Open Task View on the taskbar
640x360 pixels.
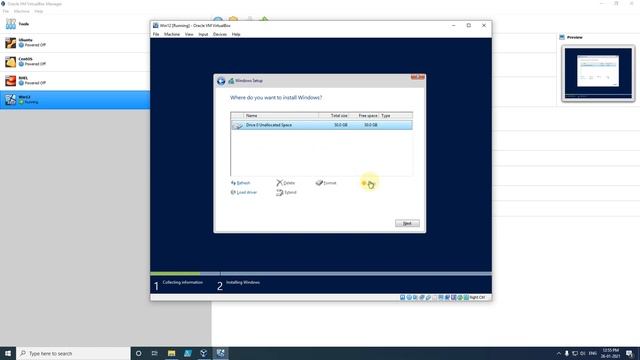pos(155,353)
